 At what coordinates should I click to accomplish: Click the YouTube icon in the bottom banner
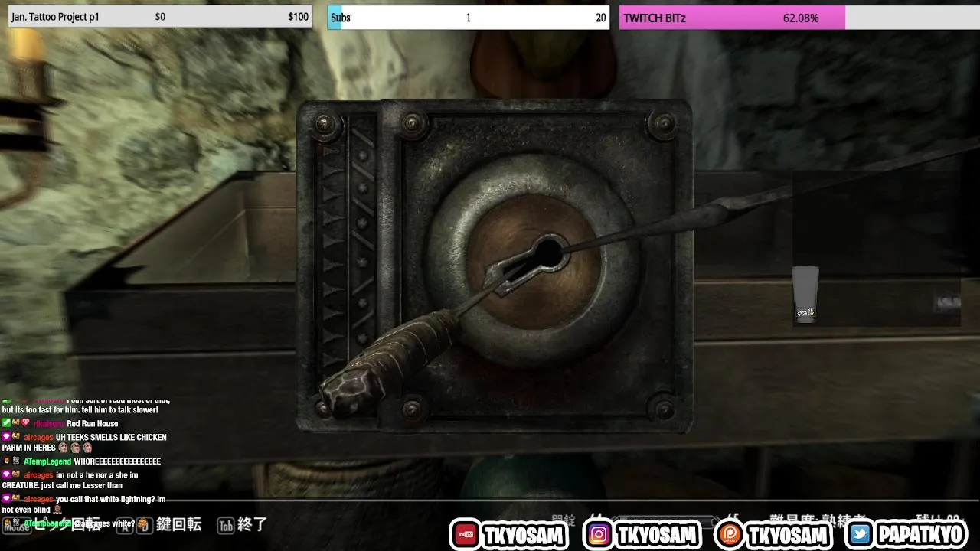[465, 535]
